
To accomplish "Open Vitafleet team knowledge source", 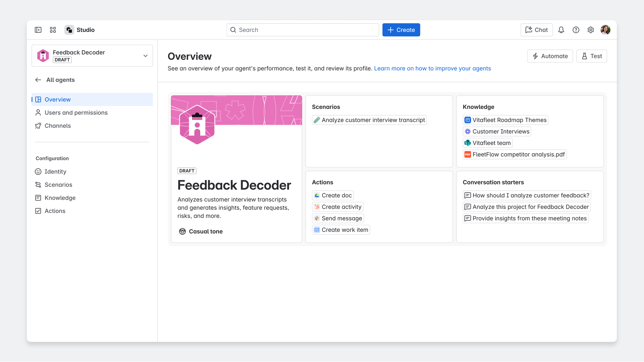I will coord(488,143).
